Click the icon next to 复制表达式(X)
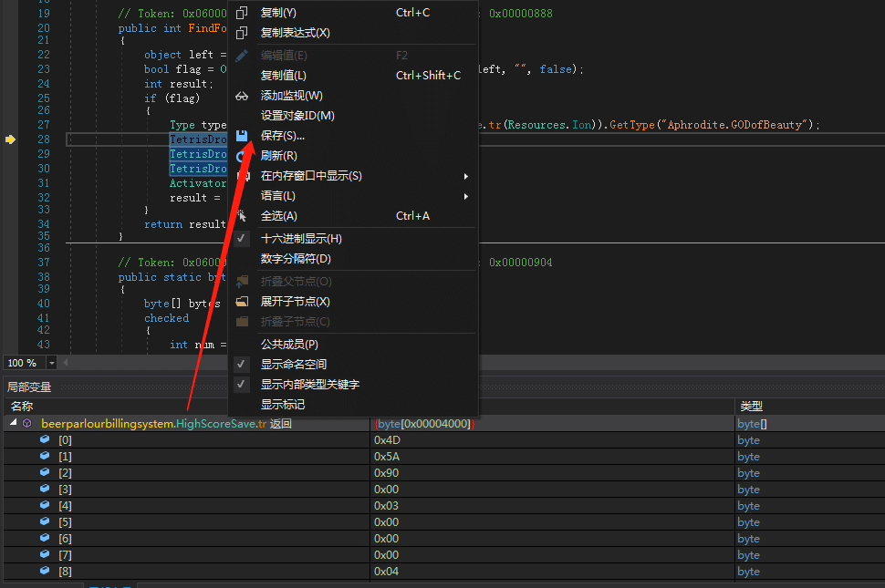The width and height of the screenshot is (885, 588). 242,33
